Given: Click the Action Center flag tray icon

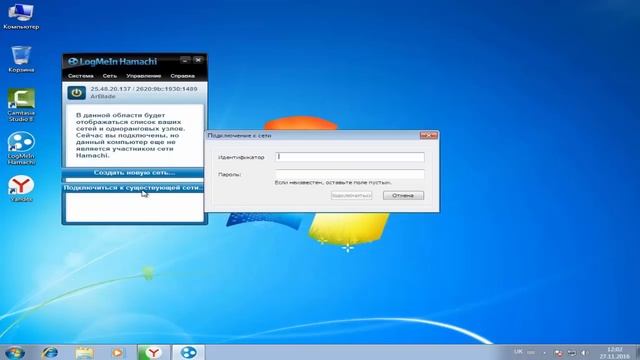Looking at the screenshot, I should [558, 353].
